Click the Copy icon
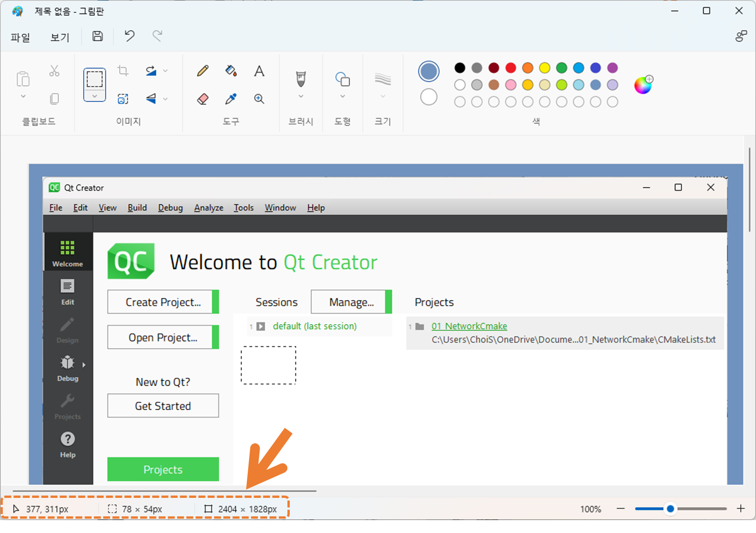 55,98
